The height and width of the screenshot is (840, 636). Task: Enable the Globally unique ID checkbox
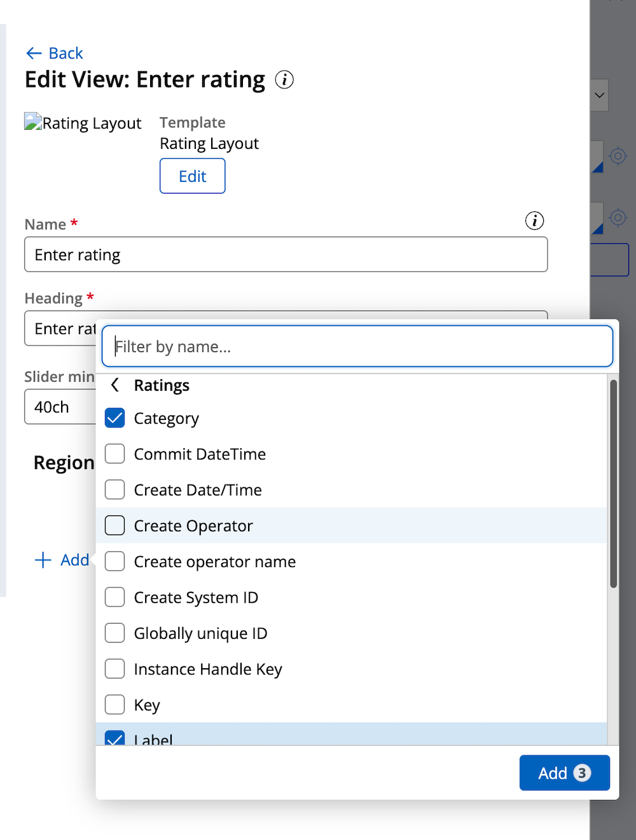pos(115,633)
